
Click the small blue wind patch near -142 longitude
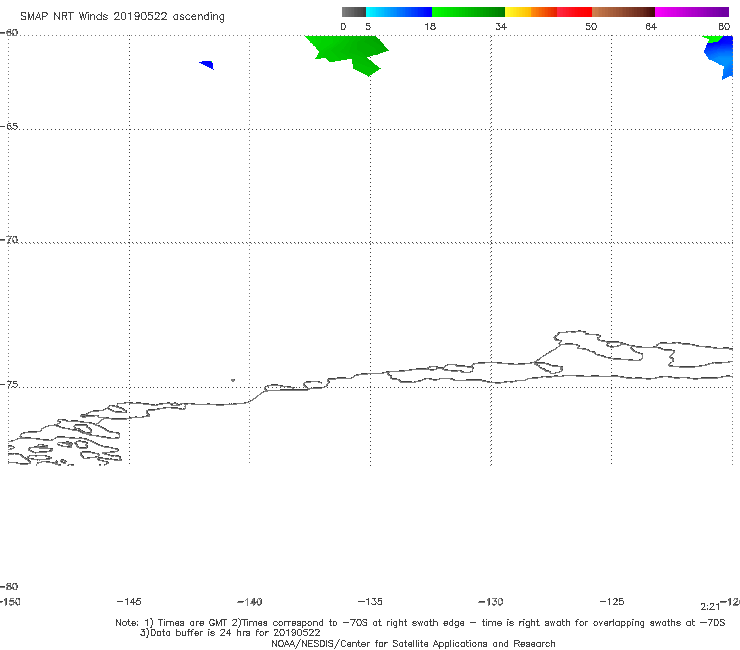207,65
